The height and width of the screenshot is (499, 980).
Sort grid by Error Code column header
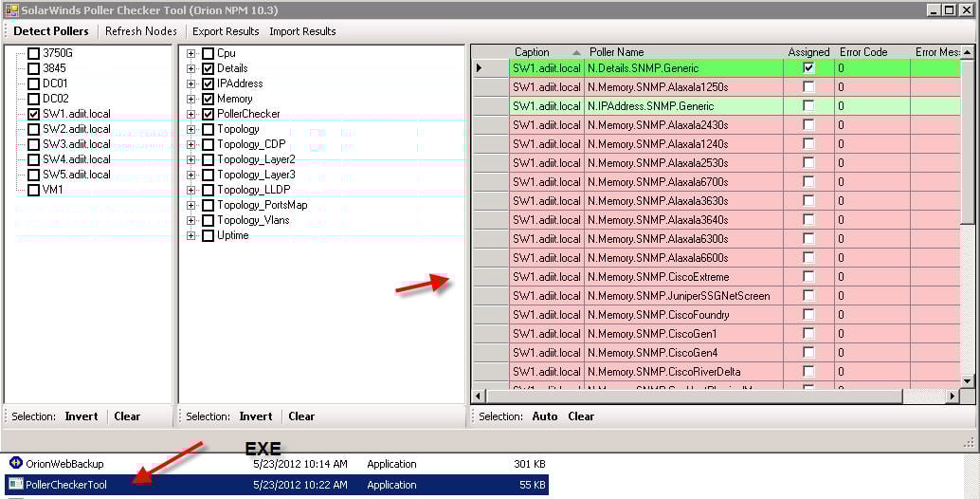tap(873, 52)
